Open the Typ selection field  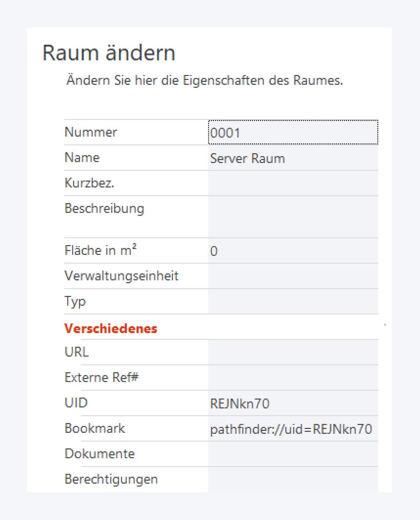tap(293, 302)
